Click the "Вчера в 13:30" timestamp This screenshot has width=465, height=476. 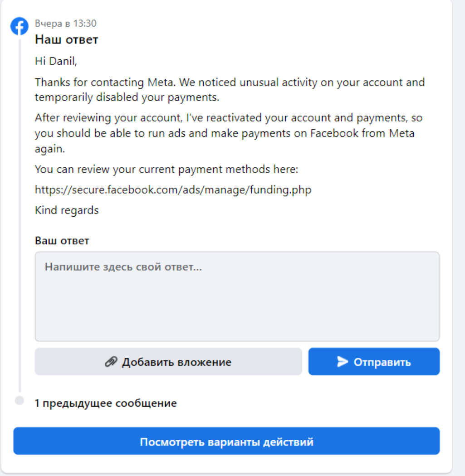click(66, 24)
